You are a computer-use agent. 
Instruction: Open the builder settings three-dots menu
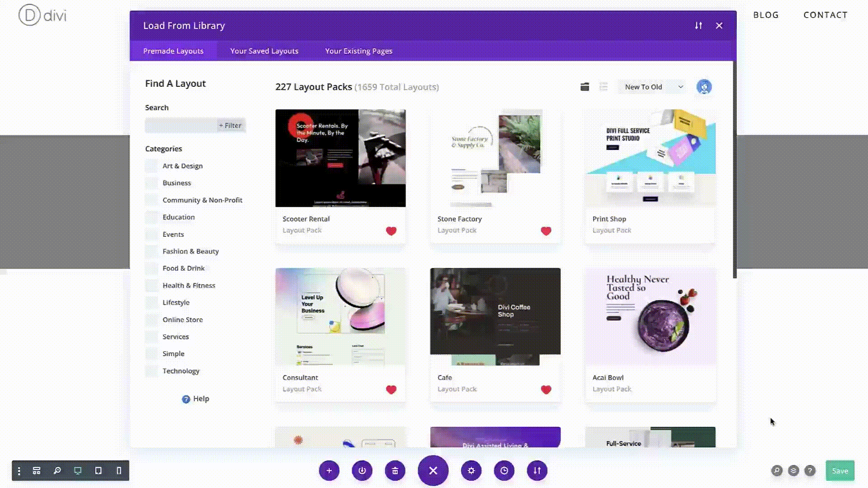[x=19, y=471]
